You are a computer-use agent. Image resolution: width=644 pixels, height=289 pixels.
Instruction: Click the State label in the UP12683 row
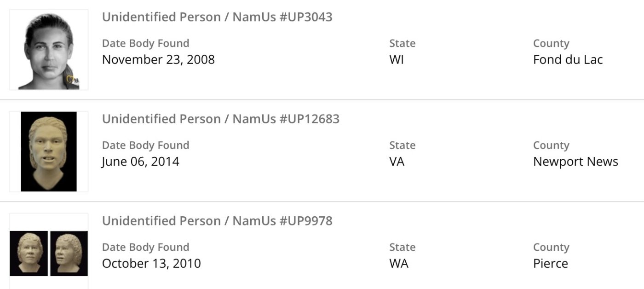coord(402,145)
